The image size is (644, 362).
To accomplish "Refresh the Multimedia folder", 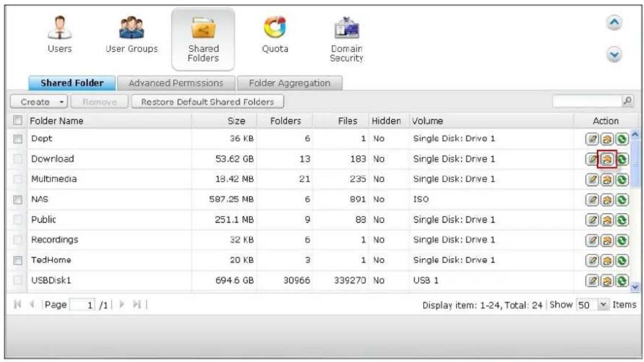I will pos(622,179).
